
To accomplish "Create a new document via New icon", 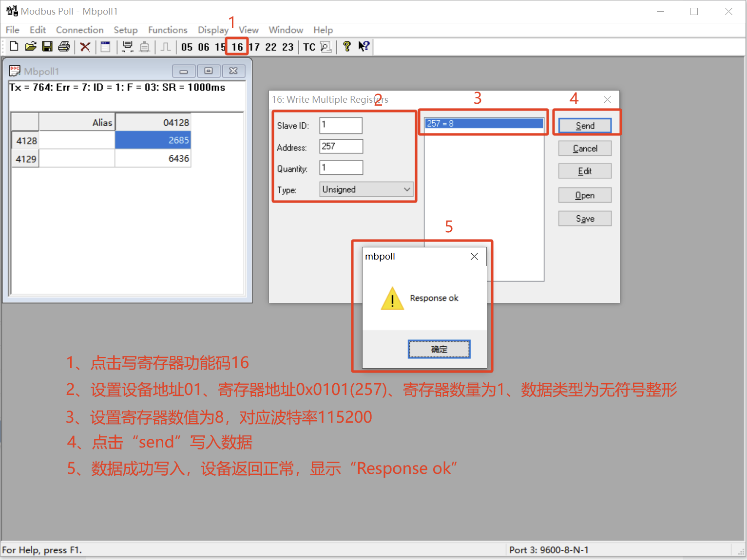I will (x=14, y=46).
